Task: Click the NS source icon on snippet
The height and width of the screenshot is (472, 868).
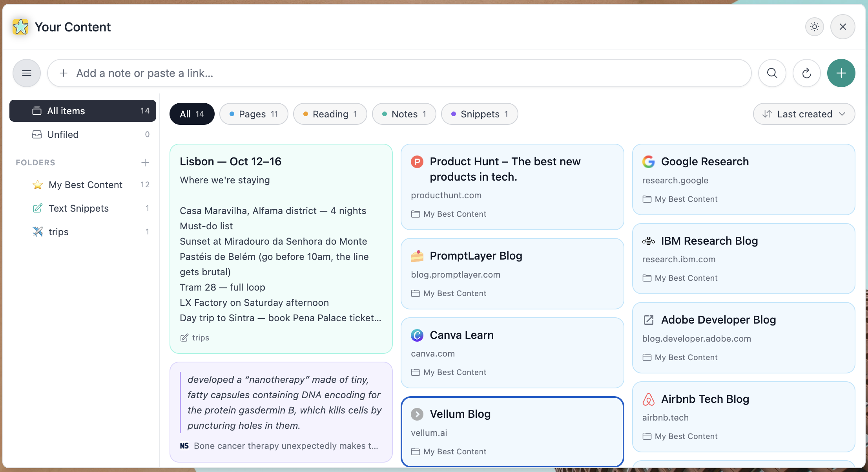Action: coord(184,446)
